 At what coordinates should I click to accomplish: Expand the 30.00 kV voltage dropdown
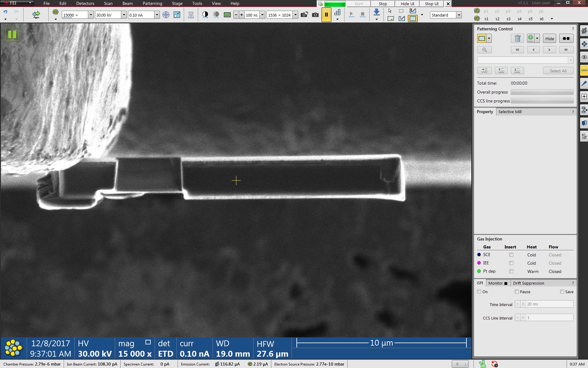(124, 15)
